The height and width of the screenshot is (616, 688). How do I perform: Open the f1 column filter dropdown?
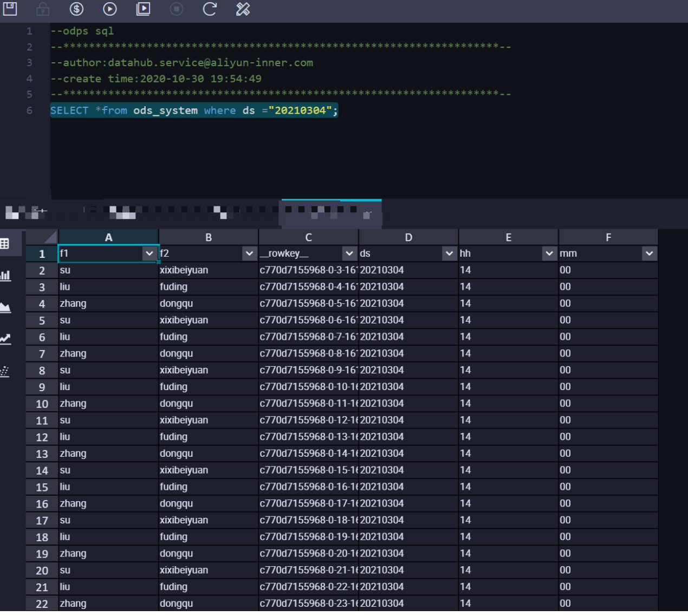pos(149,254)
